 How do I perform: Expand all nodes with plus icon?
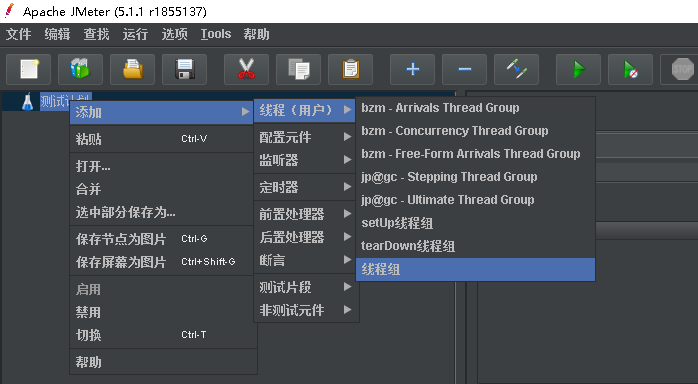[413, 69]
